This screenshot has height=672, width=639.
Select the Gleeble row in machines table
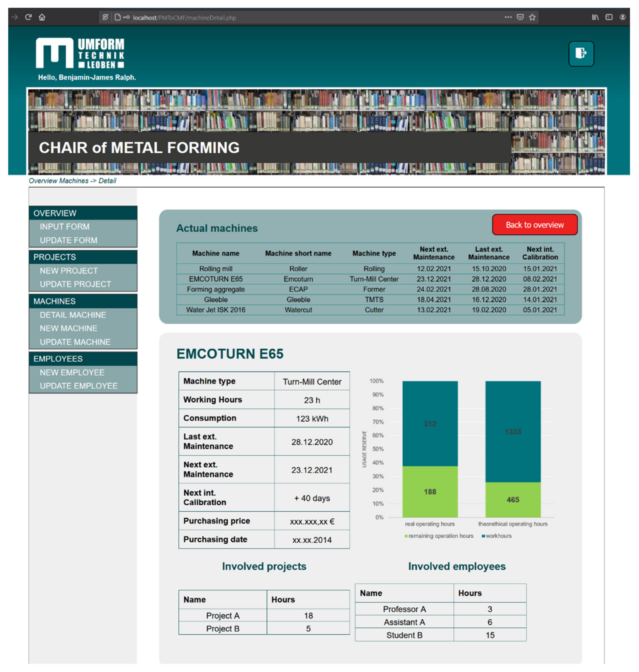point(216,300)
